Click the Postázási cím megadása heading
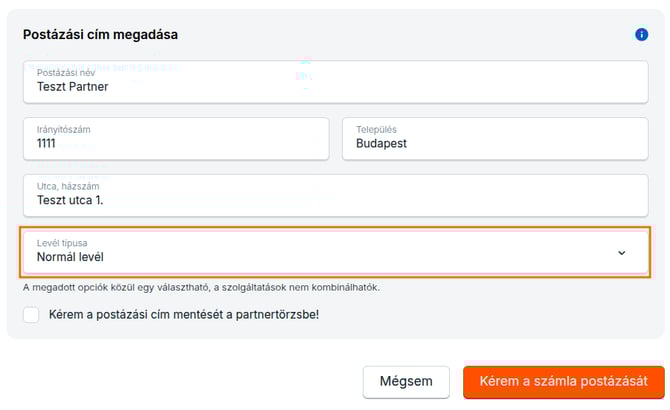 pyautogui.click(x=100, y=35)
